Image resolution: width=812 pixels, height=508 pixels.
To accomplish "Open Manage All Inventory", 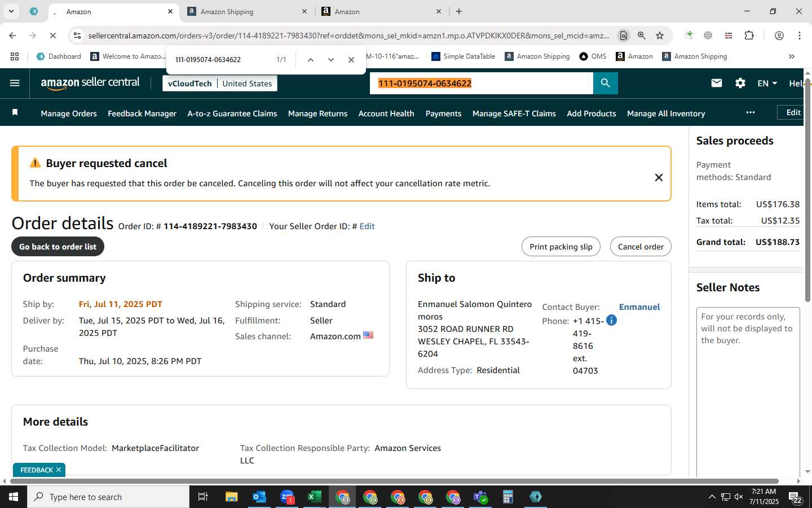I will tap(666, 113).
